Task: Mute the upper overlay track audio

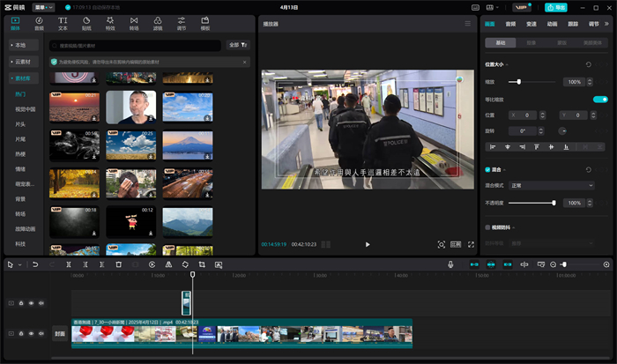Action: [41, 303]
